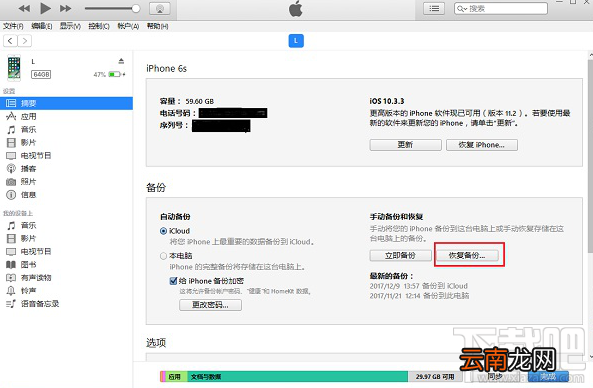This screenshot has width=593, height=388.
Task: Click the 文稿与数据 storage bar segment
Action: [x=298, y=377]
